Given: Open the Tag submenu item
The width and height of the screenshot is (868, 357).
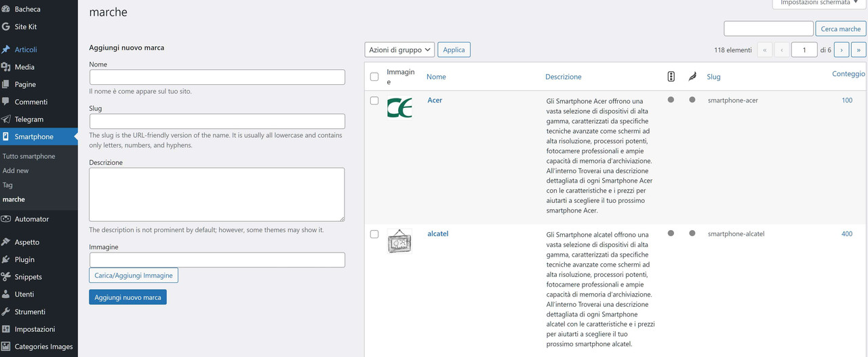Looking at the screenshot, I should [x=7, y=185].
